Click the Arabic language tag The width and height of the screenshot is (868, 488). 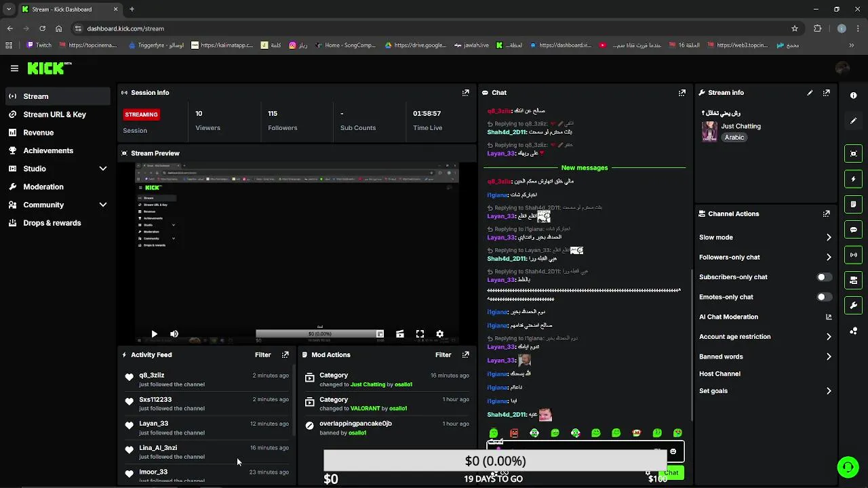click(734, 138)
